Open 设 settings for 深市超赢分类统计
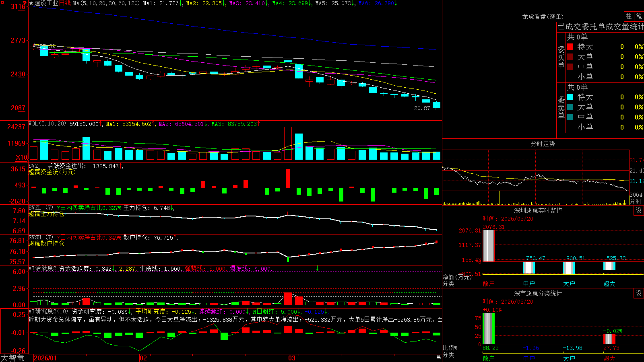 [639, 293]
